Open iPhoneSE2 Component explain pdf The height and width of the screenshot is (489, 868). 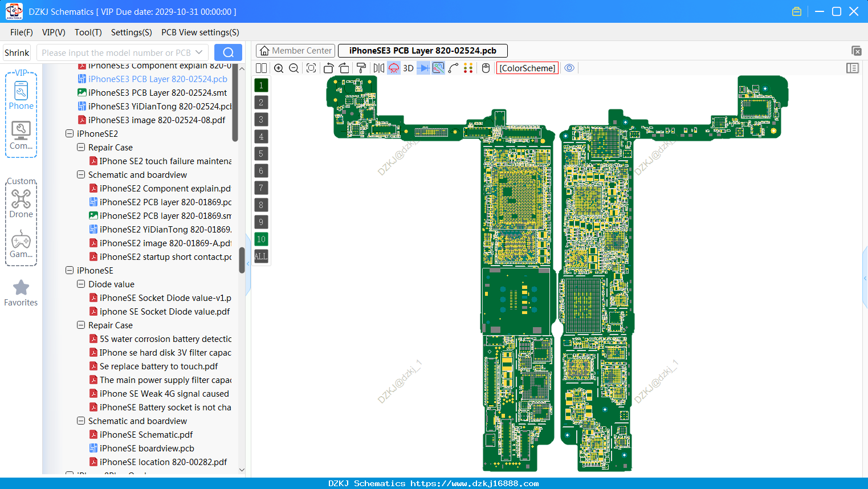point(160,188)
